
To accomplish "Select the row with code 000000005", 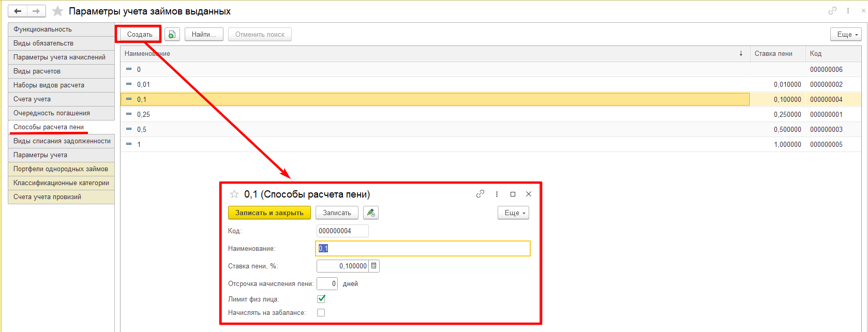I will click(491, 144).
